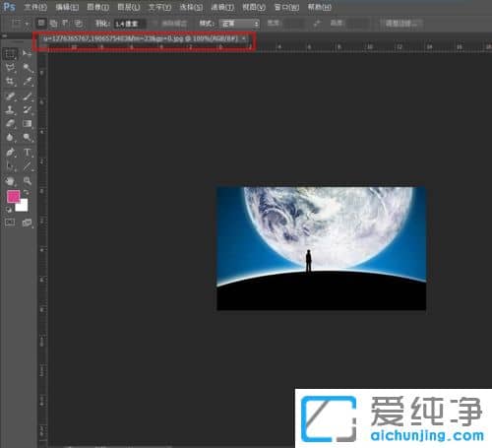Click the Photoshop Ps logo
Viewport: 492px width, 448px height.
(9, 7)
